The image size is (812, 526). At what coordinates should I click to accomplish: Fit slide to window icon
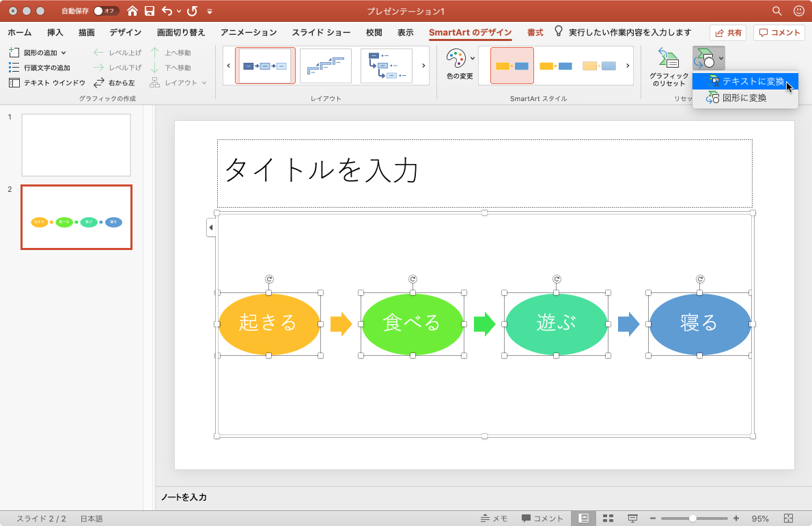click(788, 518)
